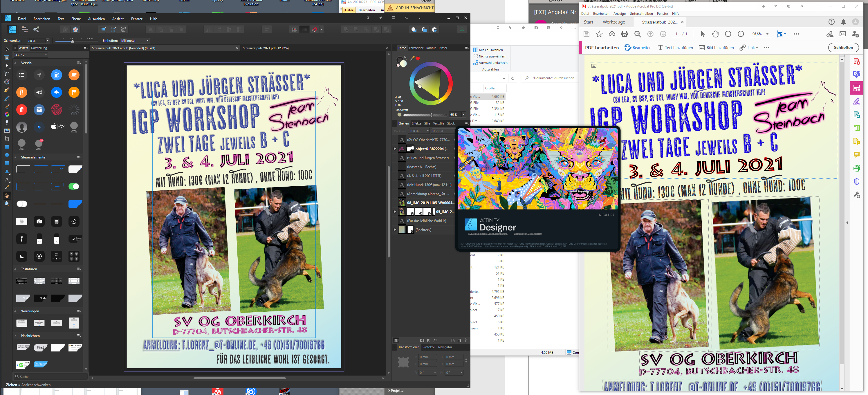This screenshot has height=395, width=868.
Task: Click the star bookmark icon in Acrobat
Action: click(x=599, y=34)
